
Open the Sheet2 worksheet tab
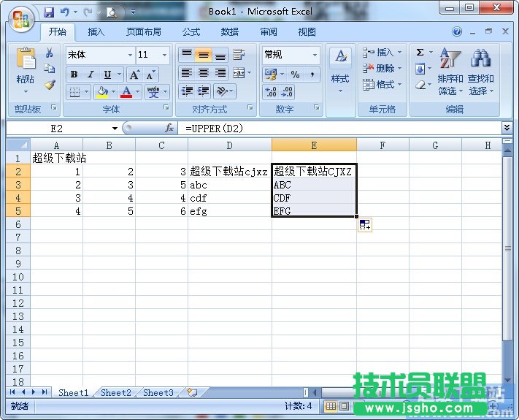(116, 392)
